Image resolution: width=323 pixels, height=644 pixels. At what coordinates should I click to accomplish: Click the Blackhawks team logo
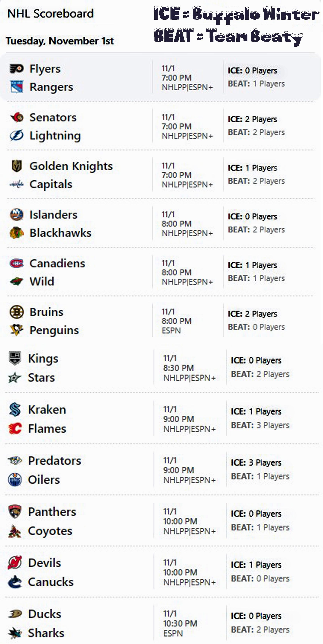[17, 233]
